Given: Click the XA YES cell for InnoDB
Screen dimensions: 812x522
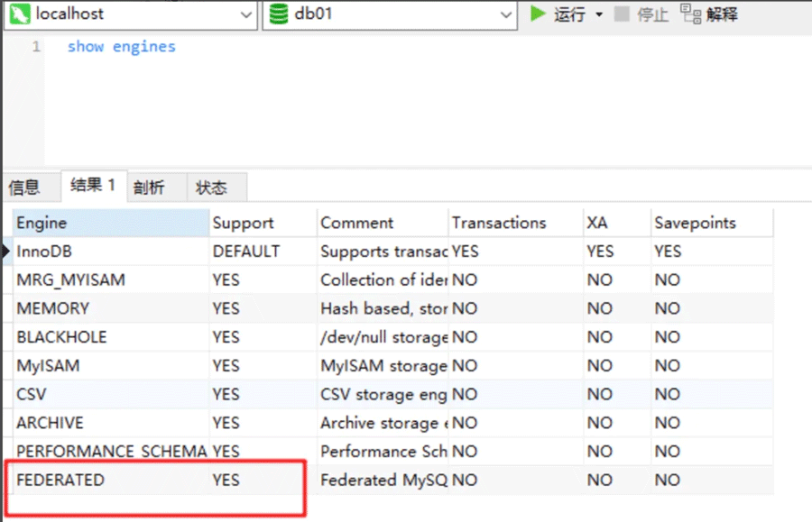Looking at the screenshot, I should tap(617, 252).
